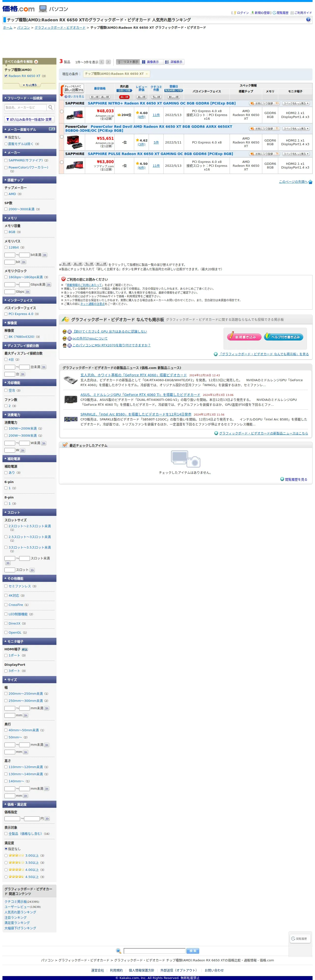This screenshot has width=315, height=980.
Task: Click the 新規書き込み pencil button
Action: (x=244, y=336)
